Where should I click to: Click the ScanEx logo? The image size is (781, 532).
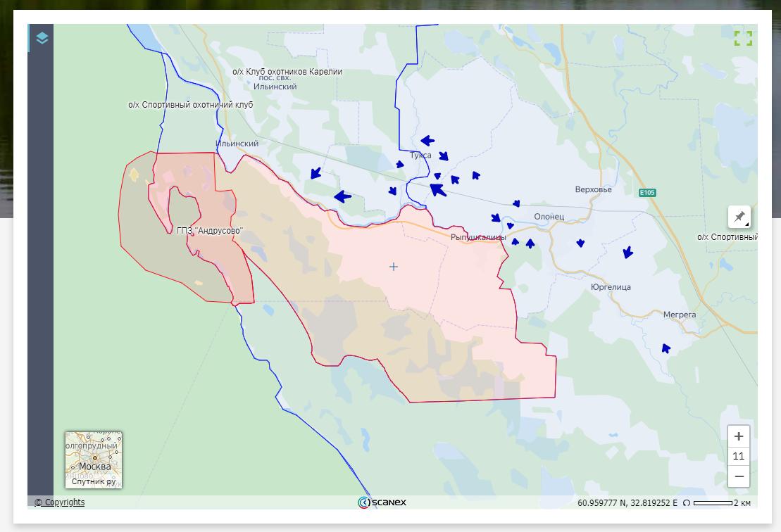(382, 502)
